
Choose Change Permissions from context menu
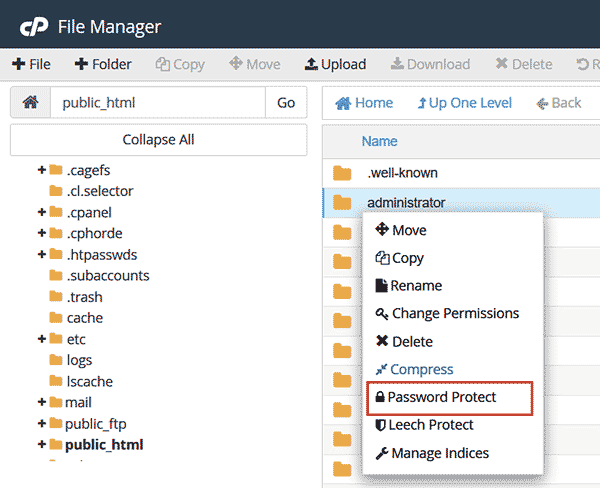447,313
